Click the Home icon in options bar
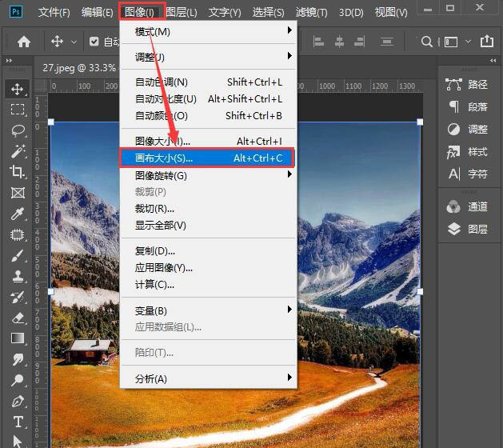503x448 pixels. (x=24, y=42)
